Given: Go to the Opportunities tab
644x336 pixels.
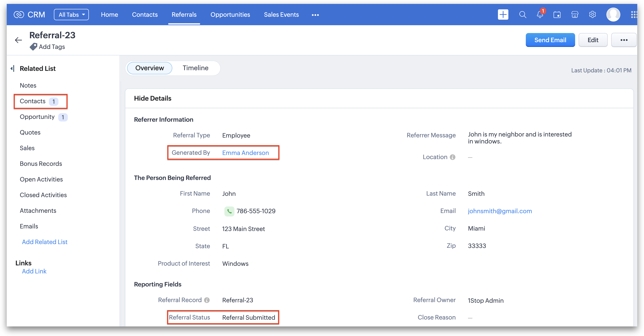Looking at the screenshot, I should coord(230,15).
